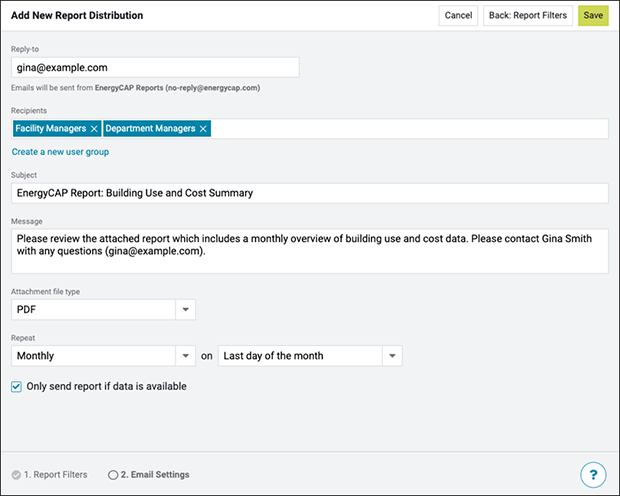This screenshot has height=496, width=620.
Task: Remove the Facility Managers recipient tag
Action: pyautogui.click(x=94, y=129)
